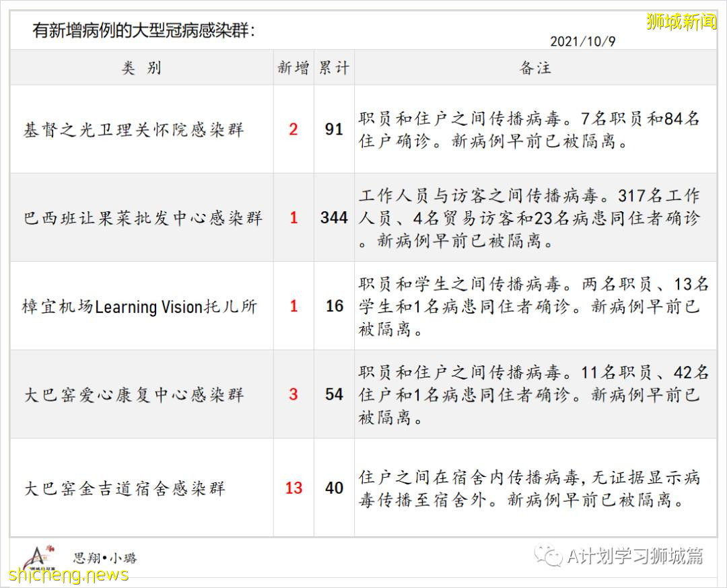Select the cumulative total 91
Screen dimensions: 727x588
point(334,129)
